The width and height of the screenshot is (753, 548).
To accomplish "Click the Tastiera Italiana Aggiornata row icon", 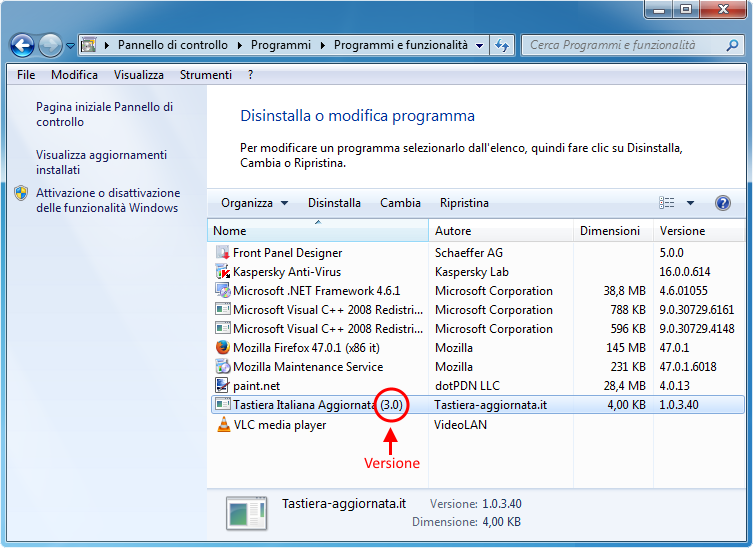I will point(222,404).
